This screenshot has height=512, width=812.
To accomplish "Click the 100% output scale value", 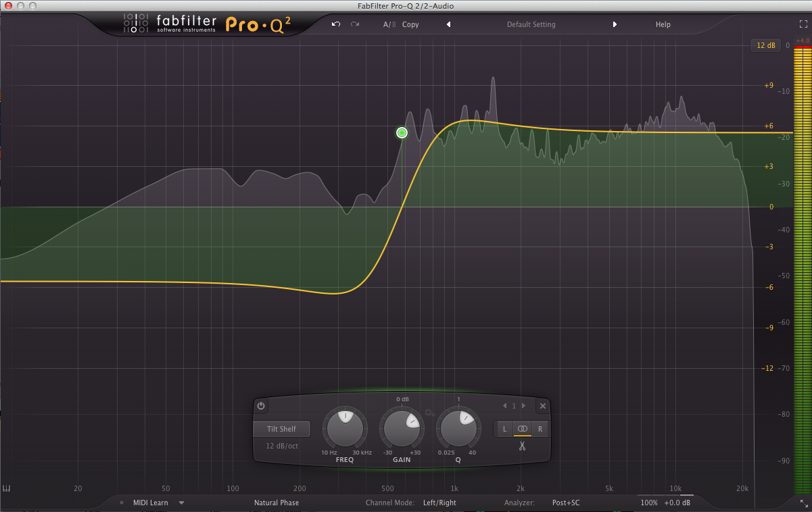I will coord(649,503).
